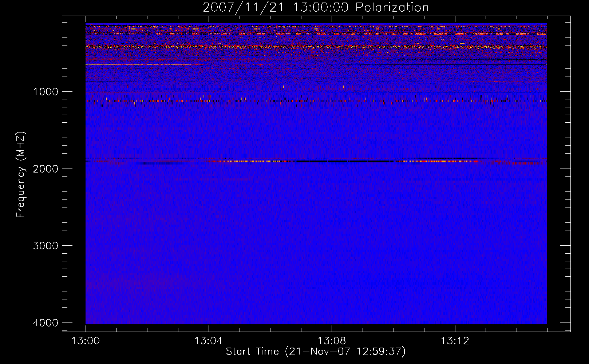Click the 3000 frequency tick label

click(46, 245)
